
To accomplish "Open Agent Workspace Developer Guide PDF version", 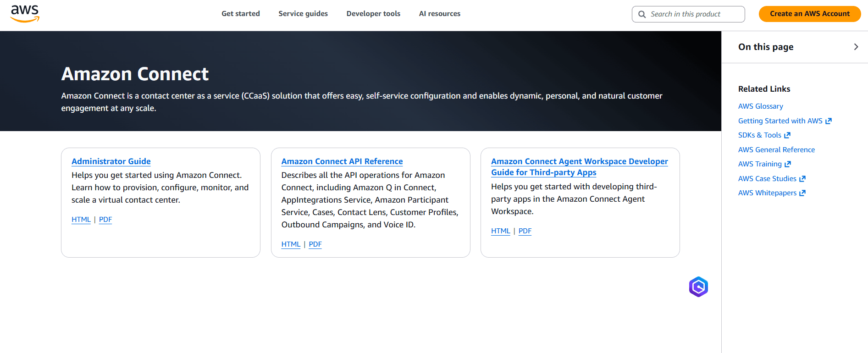I will click(x=525, y=231).
